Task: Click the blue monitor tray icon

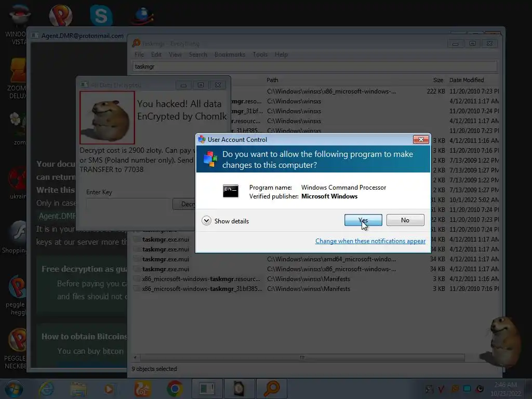Action: pos(467,389)
